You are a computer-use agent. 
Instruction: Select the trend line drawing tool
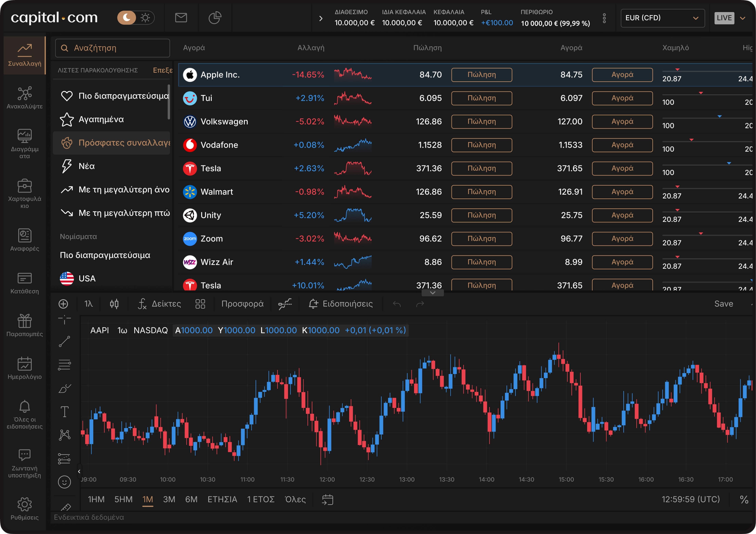65,342
